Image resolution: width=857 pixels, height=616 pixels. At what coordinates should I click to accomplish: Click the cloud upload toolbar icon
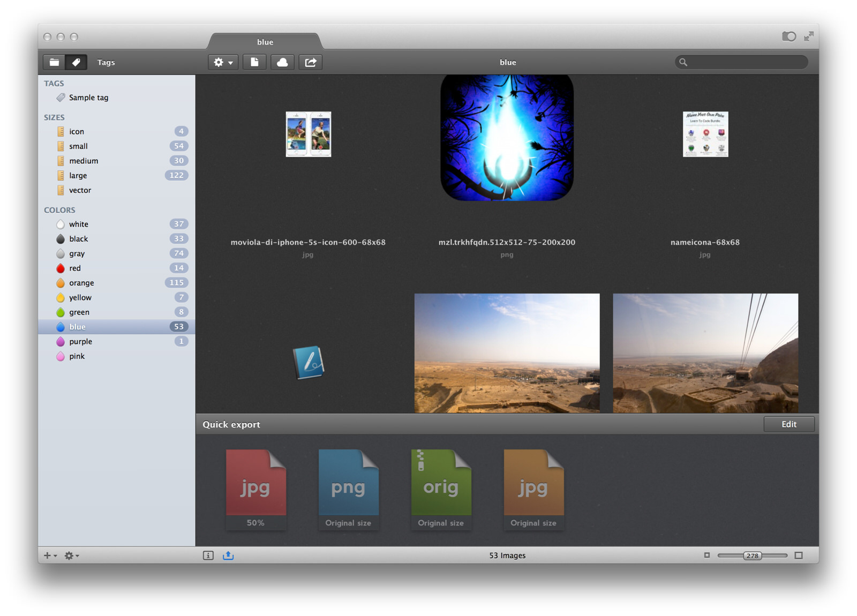point(282,62)
